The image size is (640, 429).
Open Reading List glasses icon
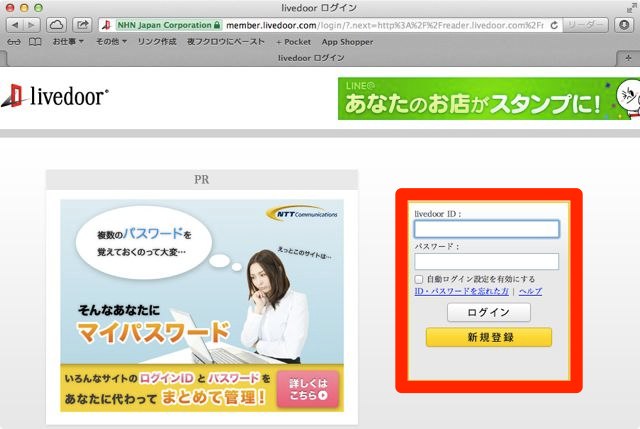click(x=14, y=42)
